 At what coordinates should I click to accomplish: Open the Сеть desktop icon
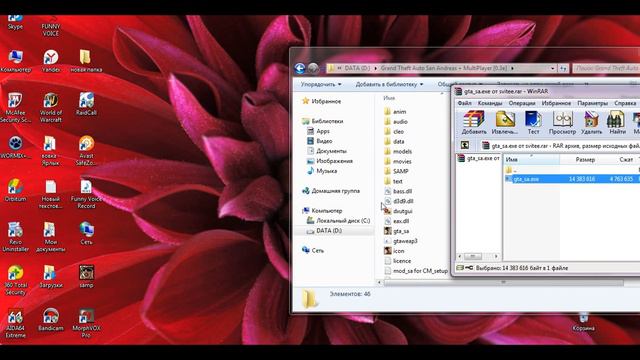86,234
